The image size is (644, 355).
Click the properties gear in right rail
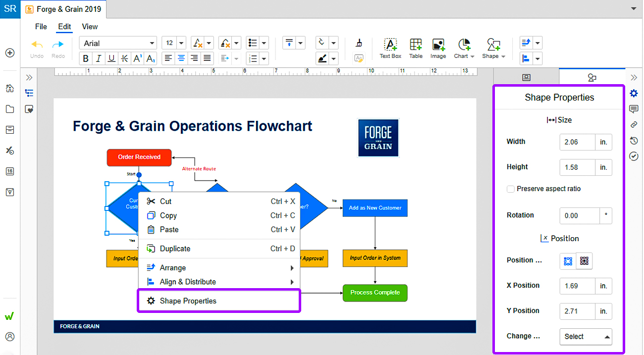pos(634,93)
